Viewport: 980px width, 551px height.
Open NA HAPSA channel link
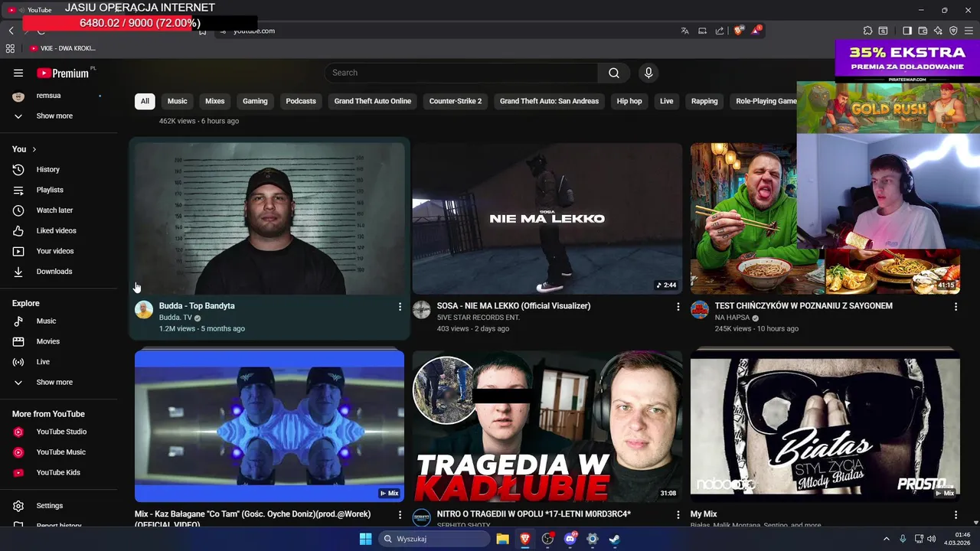(x=732, y=318)
